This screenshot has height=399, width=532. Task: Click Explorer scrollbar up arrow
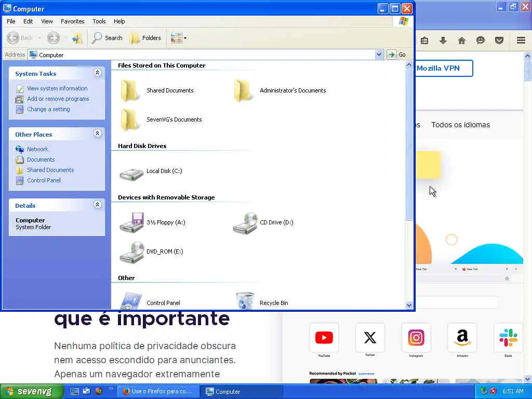coord(409,65)
